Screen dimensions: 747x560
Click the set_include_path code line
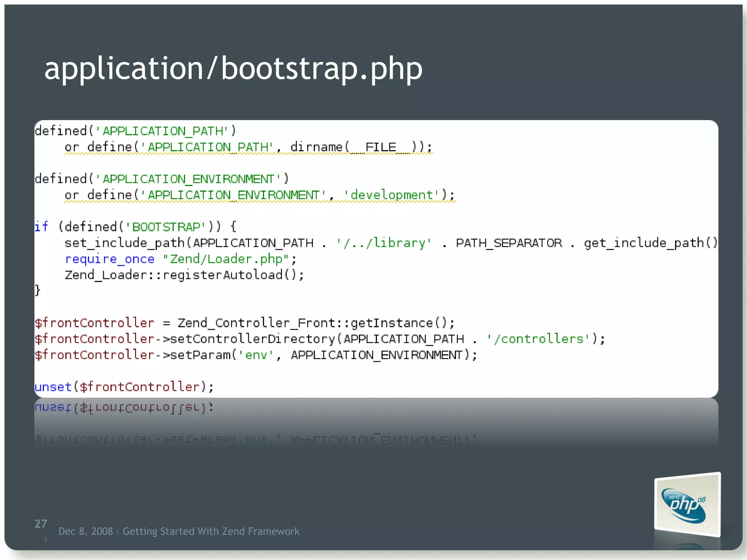tap(391, 243)
